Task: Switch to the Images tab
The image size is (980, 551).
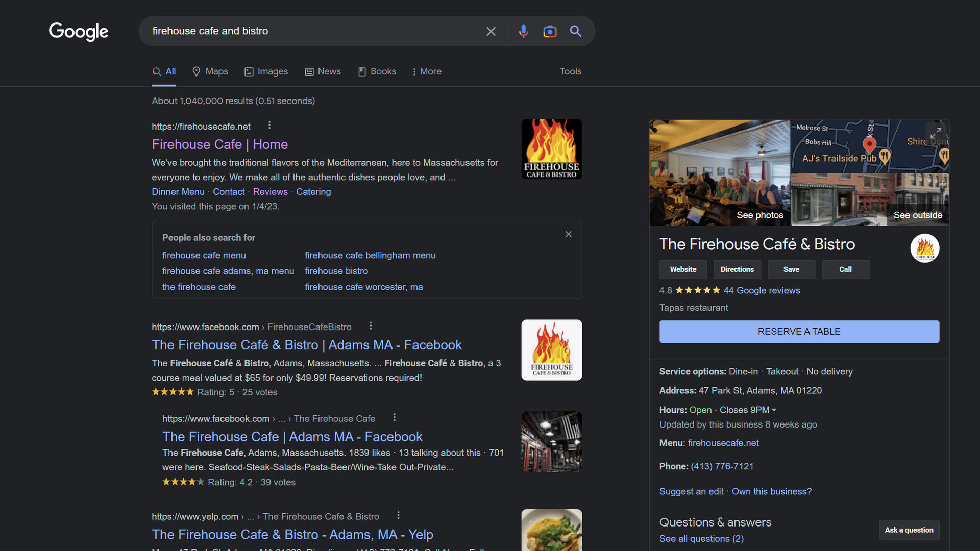Action: pyautogui.click(x=266, y=71)
